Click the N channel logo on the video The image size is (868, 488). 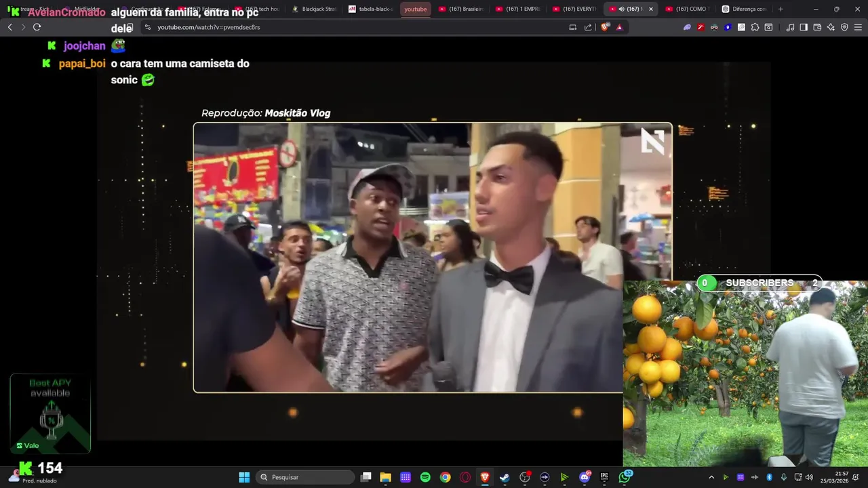652,140
